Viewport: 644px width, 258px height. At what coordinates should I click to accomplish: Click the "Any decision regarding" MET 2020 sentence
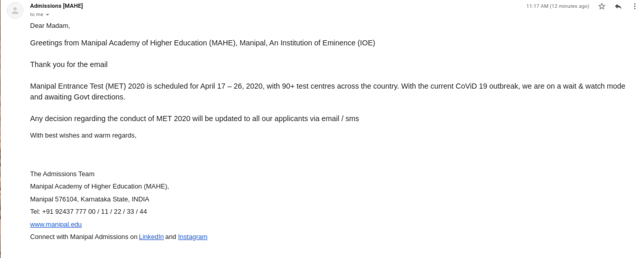pyautogui.click(x=194, y=118)
